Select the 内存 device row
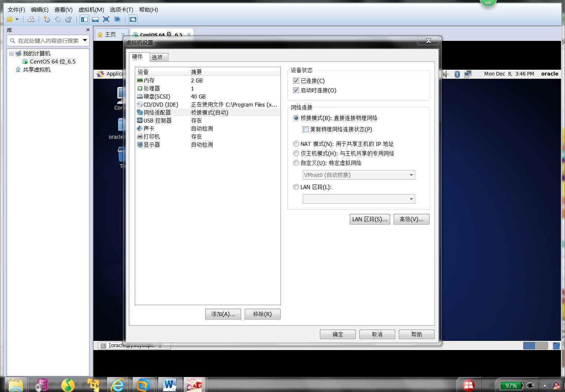Image resolution: width=565 pixels, height=392 pixels. point(207,80)
